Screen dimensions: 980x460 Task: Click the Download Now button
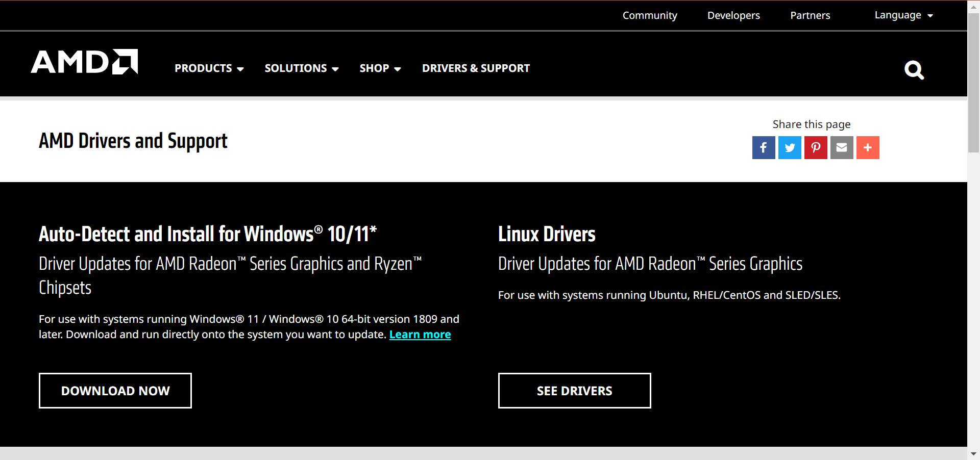[115, 391]
